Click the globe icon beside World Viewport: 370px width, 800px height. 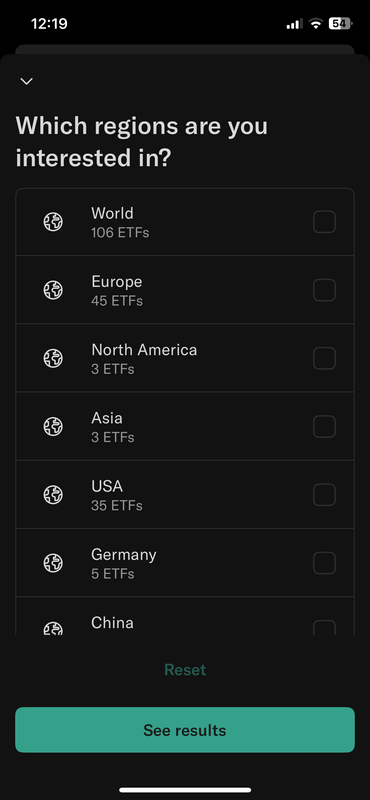[x=53, y=222]
